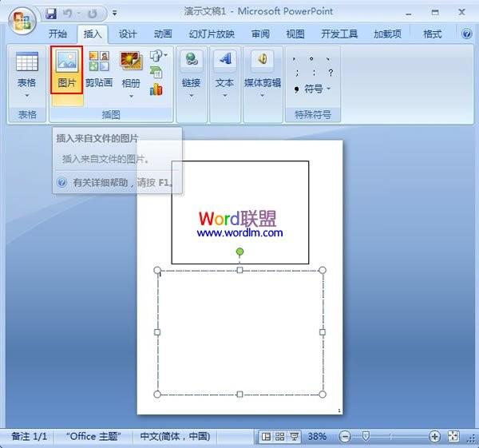Click the 文本 text icon
Screen dimensions: 479x448
coord(225,60)
